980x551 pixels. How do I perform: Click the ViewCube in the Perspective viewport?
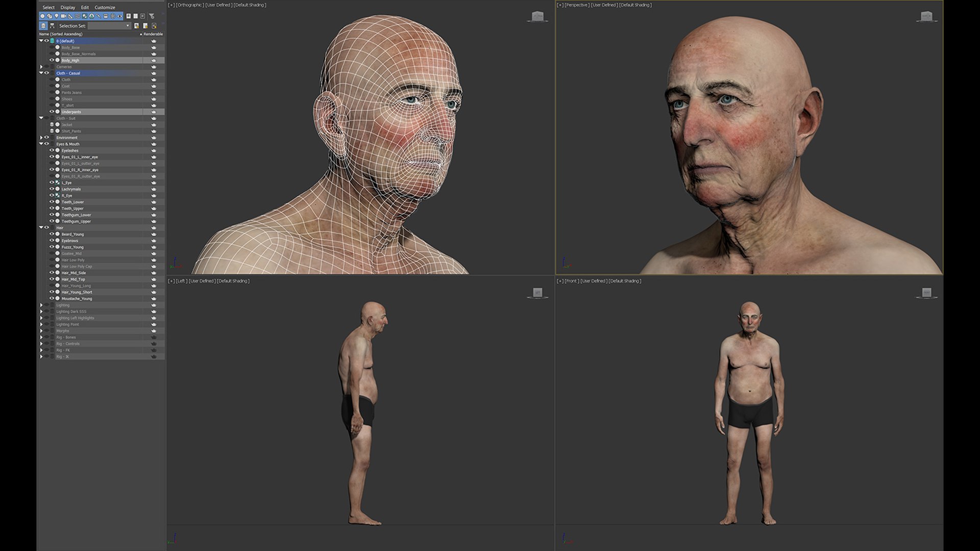tap(926, 17)
